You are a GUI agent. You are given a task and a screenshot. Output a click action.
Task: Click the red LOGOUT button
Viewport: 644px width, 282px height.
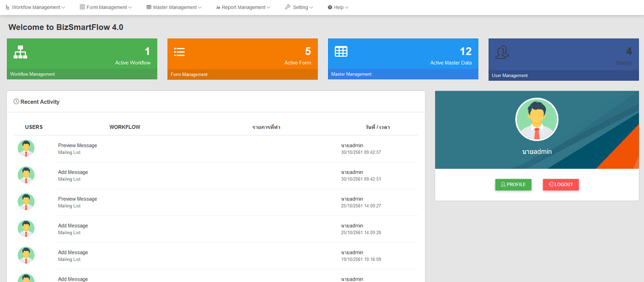click(561, 184)
